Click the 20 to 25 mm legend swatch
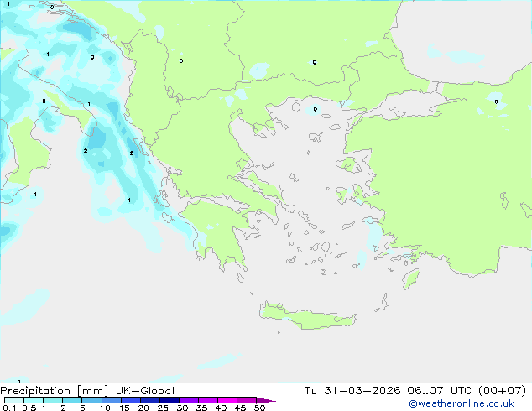This screenshot has width=532, height=411. 149,400
